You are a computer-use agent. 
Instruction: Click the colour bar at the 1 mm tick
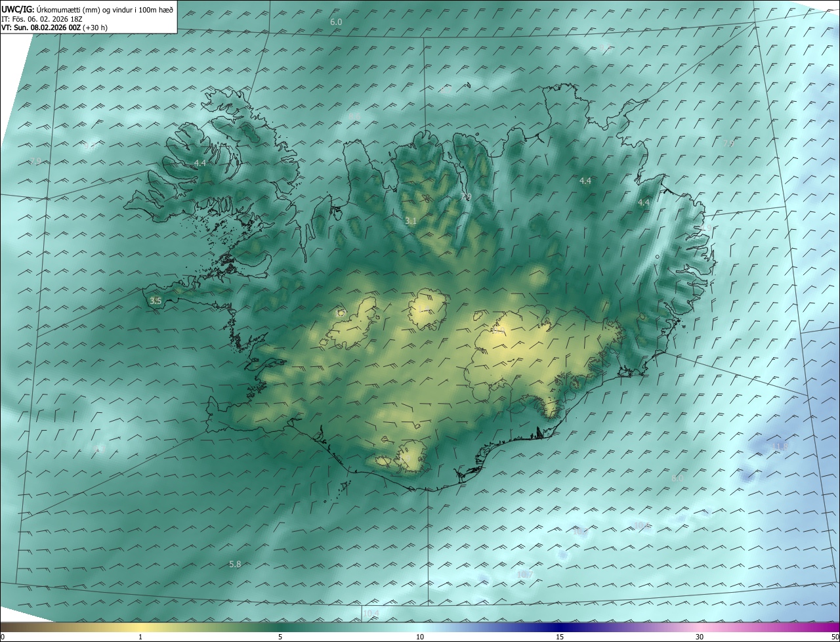pos(140,627)
